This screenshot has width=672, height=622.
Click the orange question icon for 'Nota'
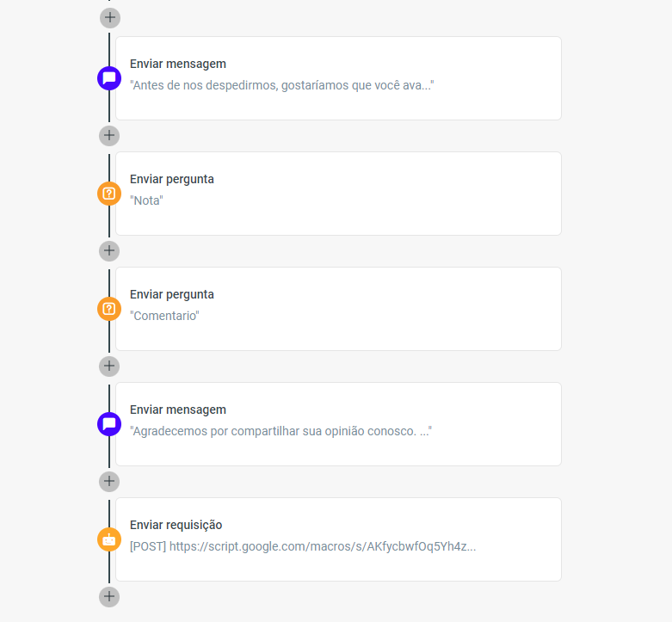pyautogui.click(x=109, y=194)
